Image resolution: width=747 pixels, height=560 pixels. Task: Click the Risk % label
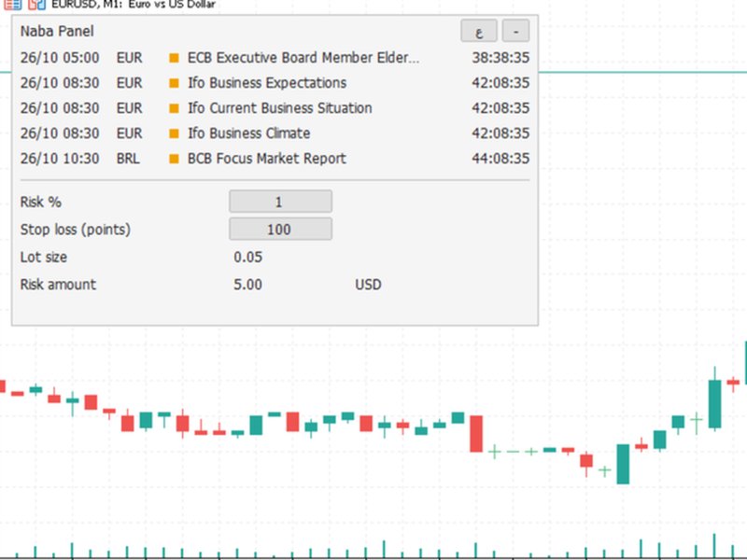pos(40,202)
